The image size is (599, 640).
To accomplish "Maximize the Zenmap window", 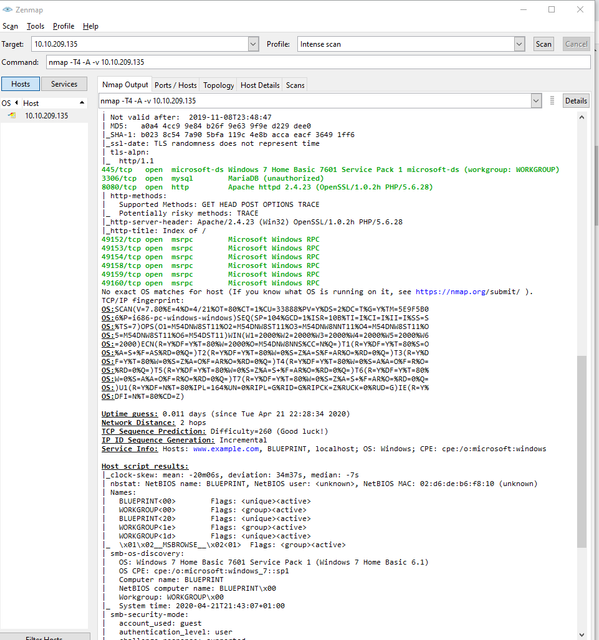I will pos(551,9).
